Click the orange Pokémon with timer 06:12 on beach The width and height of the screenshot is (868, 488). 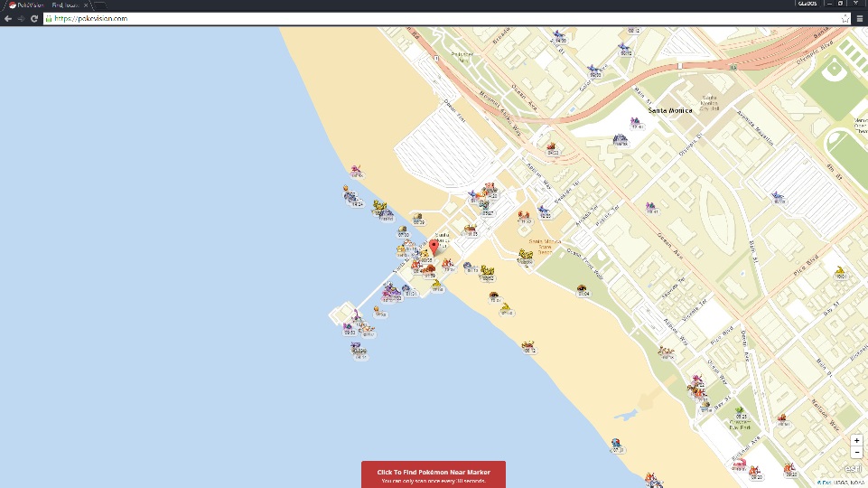point(528,345)
